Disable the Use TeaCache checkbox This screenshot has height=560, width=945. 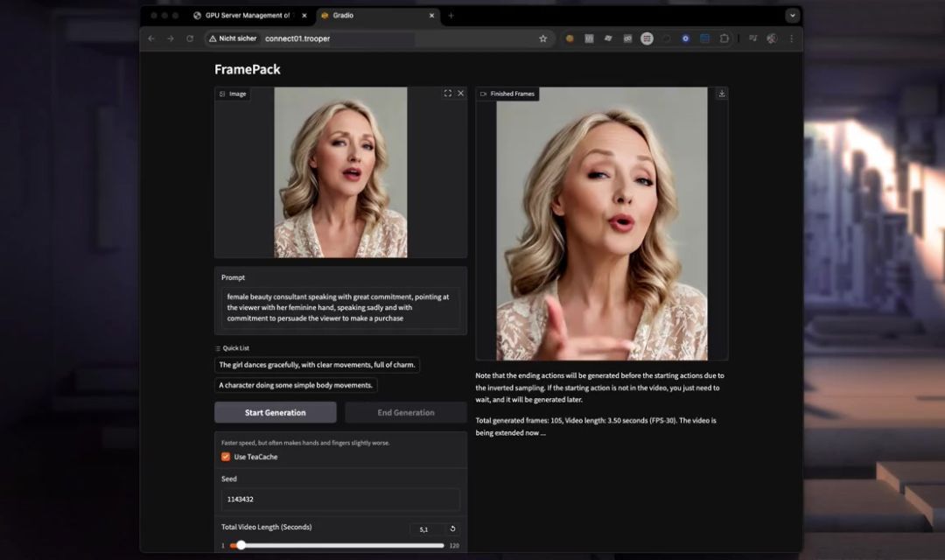click(x=226, y=457)
